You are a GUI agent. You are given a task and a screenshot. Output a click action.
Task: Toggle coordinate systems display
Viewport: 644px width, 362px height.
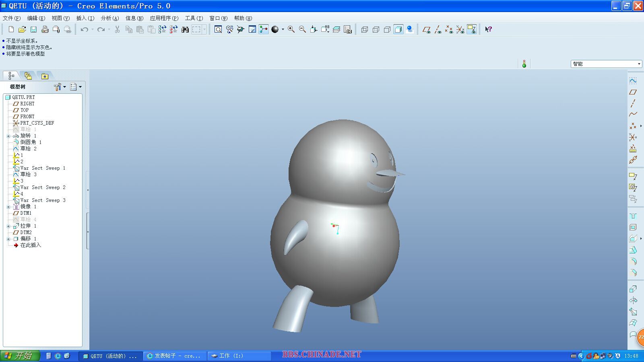click(460, 29)
